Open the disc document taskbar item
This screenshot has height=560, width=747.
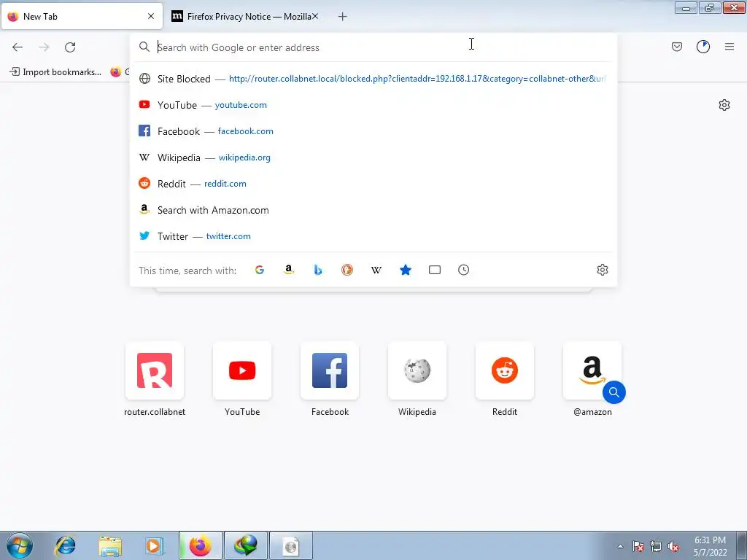290,545
